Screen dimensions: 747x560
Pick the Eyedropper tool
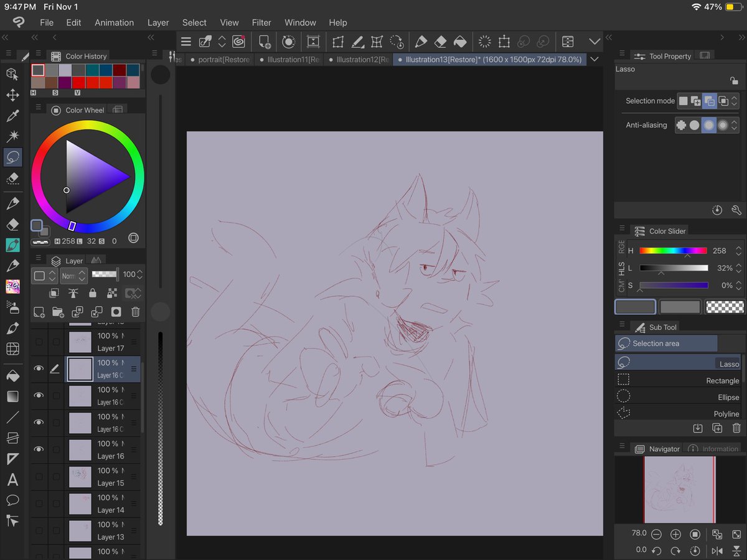tap(12, 116)
